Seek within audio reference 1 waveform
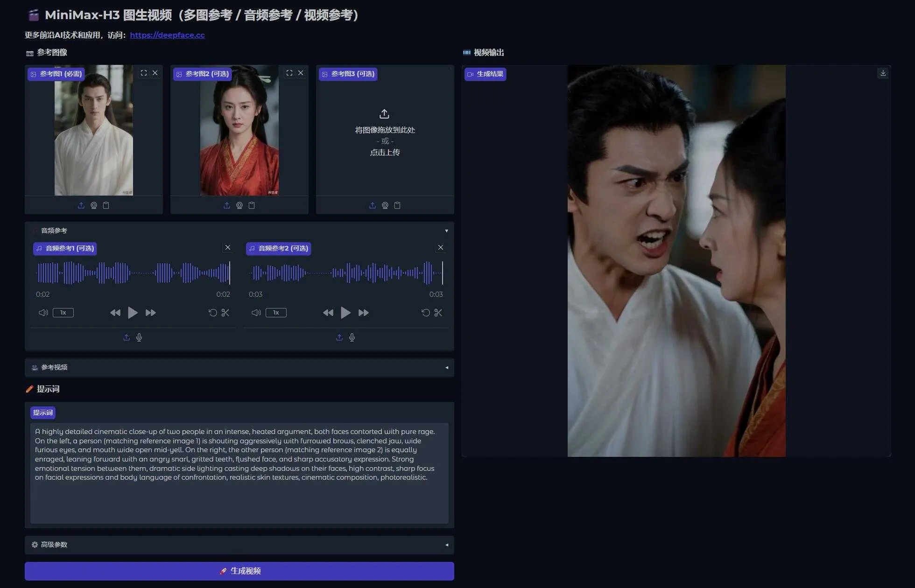Screen dimensions: 915x588 [133, 273]
